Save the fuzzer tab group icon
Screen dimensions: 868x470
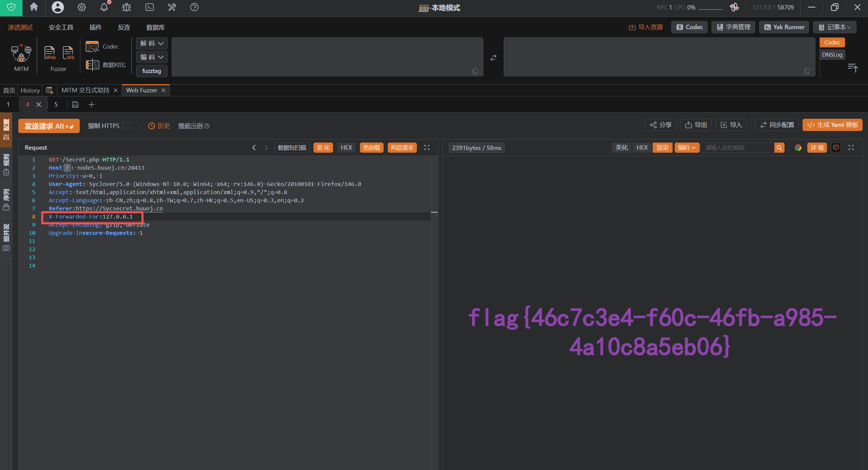75,105
